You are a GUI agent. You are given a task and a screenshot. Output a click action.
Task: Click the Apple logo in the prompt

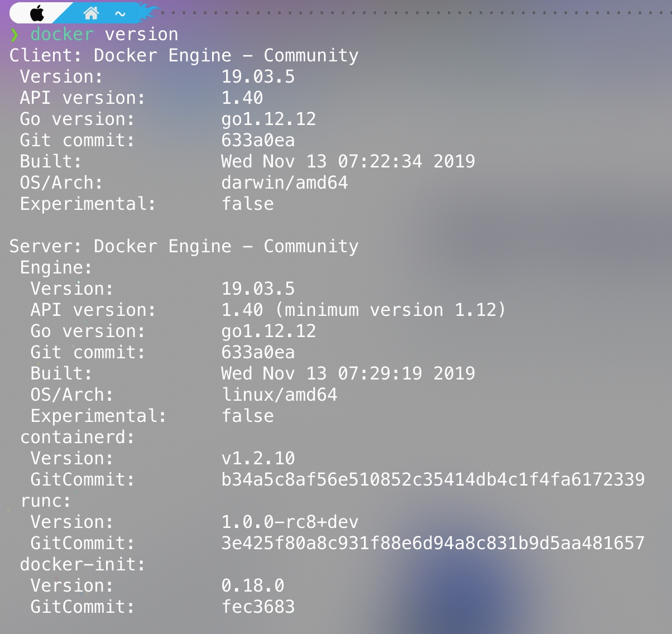point(37,13)
